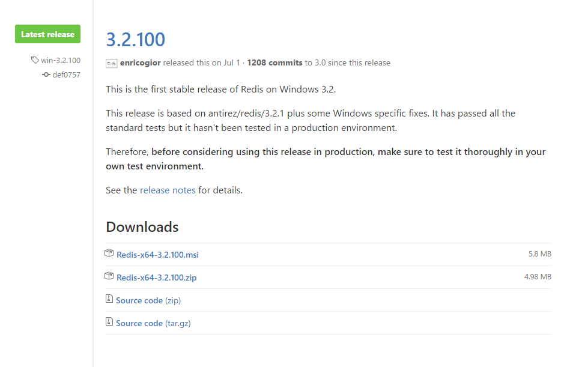Screen dimensions: 588x367
Task: Download Redis-x64-3.2.100.msi
Action: point(157,255)
